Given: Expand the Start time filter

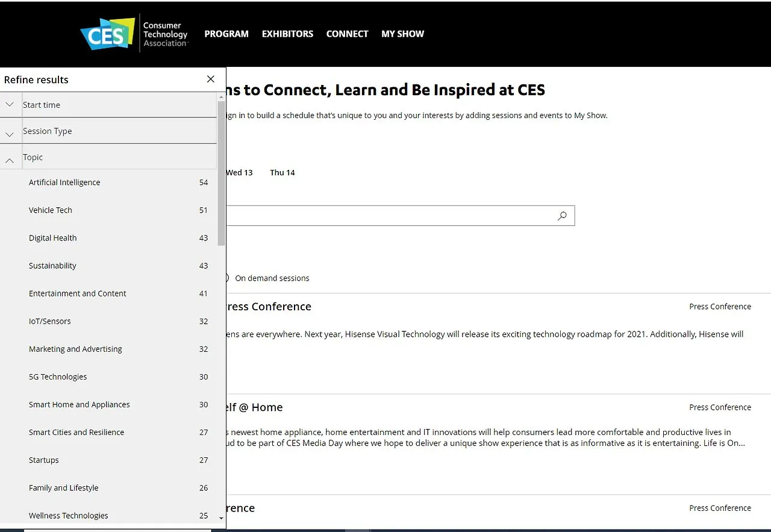Looking at the screenshot, I should tap(108, 105).
